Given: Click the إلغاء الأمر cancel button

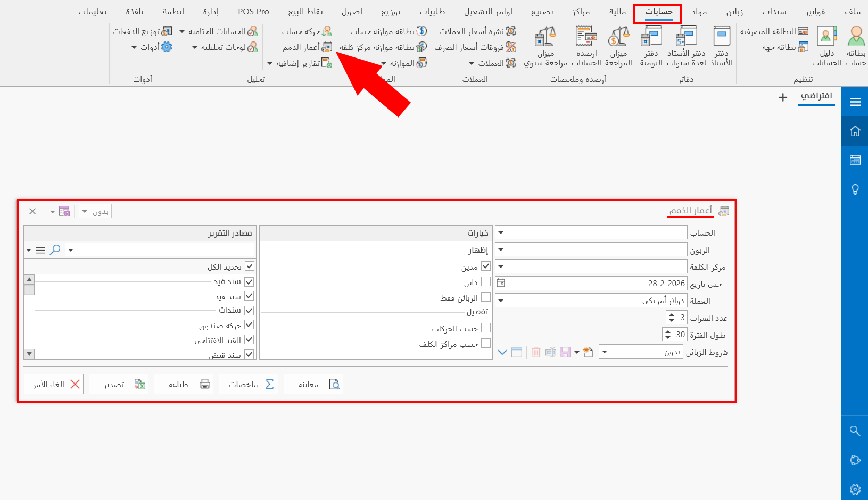Looking at the screenshot, I should pos(54,384).
